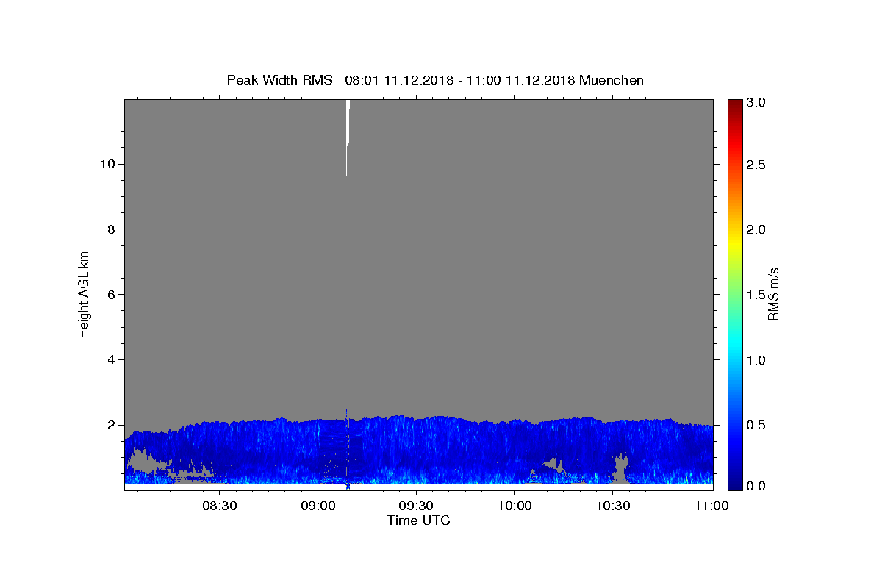Click the plot title 'Peak Width RMS'

point(279,80)
